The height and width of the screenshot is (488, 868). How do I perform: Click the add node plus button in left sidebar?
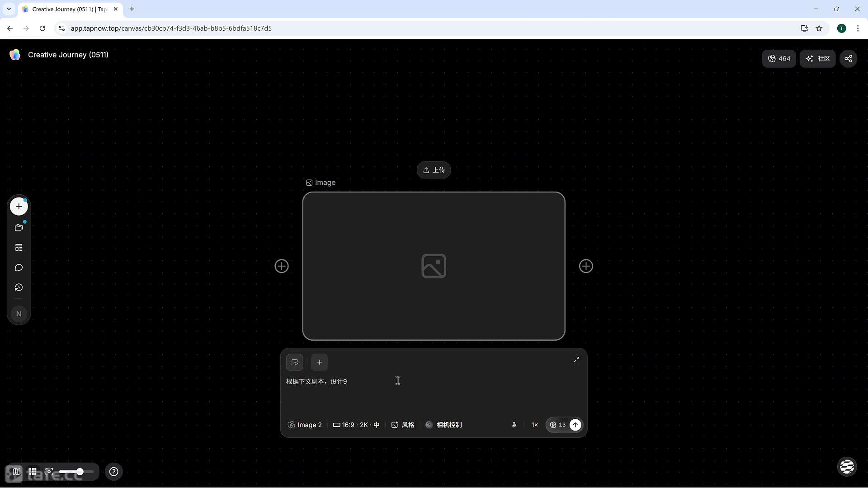[x=19, y=206]
